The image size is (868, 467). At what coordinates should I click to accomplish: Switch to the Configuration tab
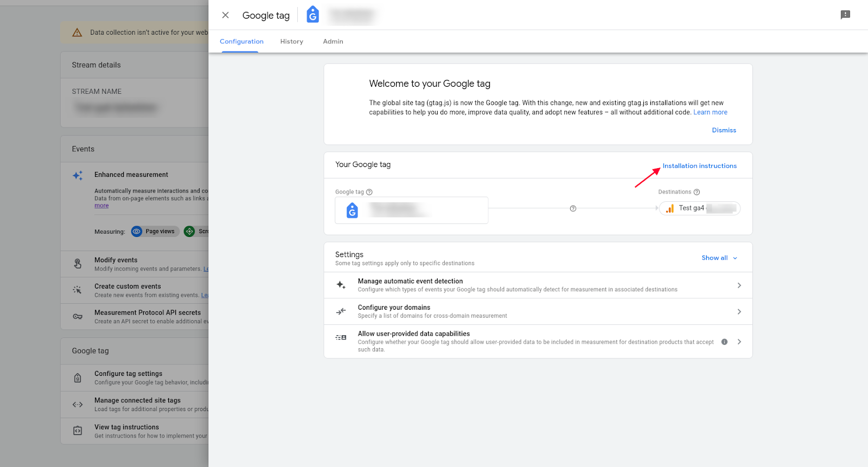[x=241, y=41]
